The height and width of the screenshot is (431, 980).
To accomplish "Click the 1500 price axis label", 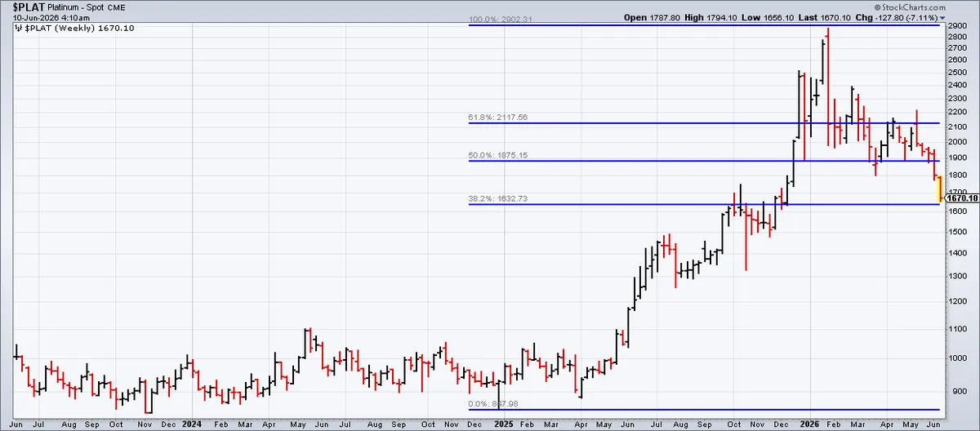I will point(956,232).
